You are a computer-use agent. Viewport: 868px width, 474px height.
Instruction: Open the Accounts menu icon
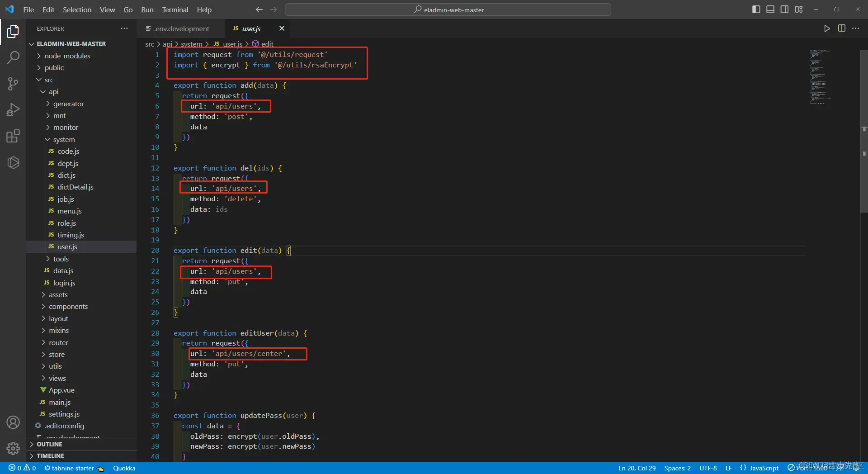click(x=13, y=422)
